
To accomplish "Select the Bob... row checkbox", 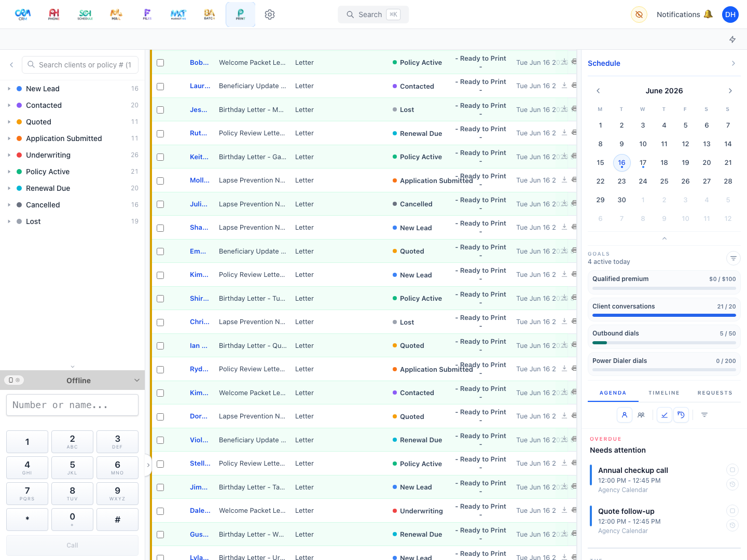I will (160, 63).
